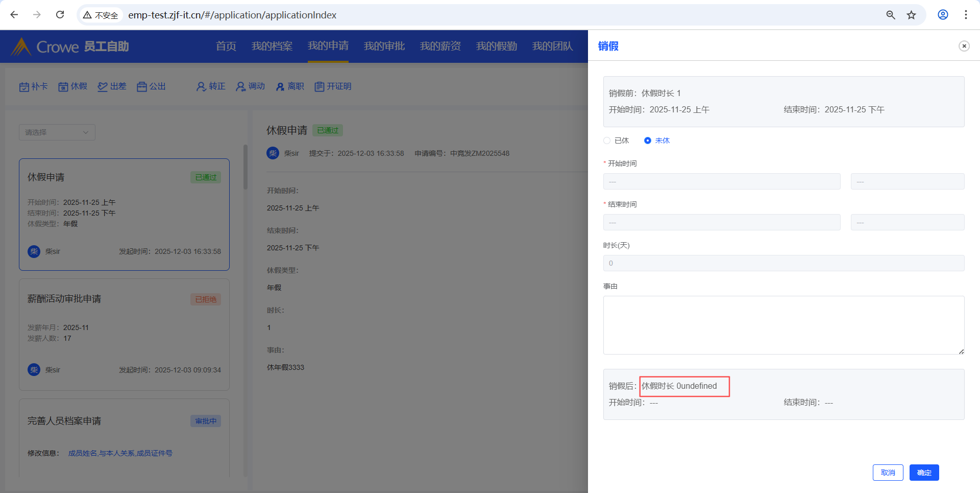Open the 结束时间 date picker field
Image resolution: width=980 pixels, height=493 pixels.
pyautogui.click(x=722, y=222)
